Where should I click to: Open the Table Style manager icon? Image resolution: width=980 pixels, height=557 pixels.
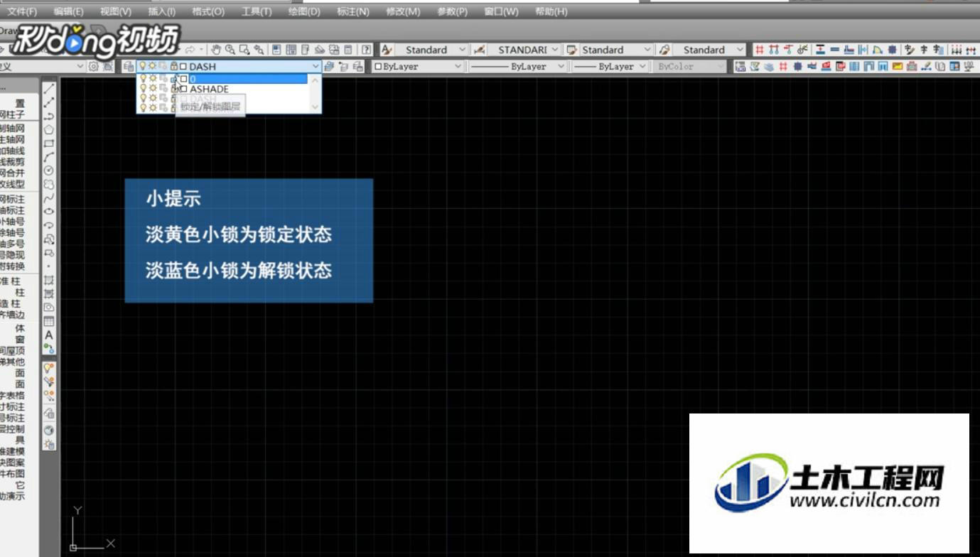[571, 50]
